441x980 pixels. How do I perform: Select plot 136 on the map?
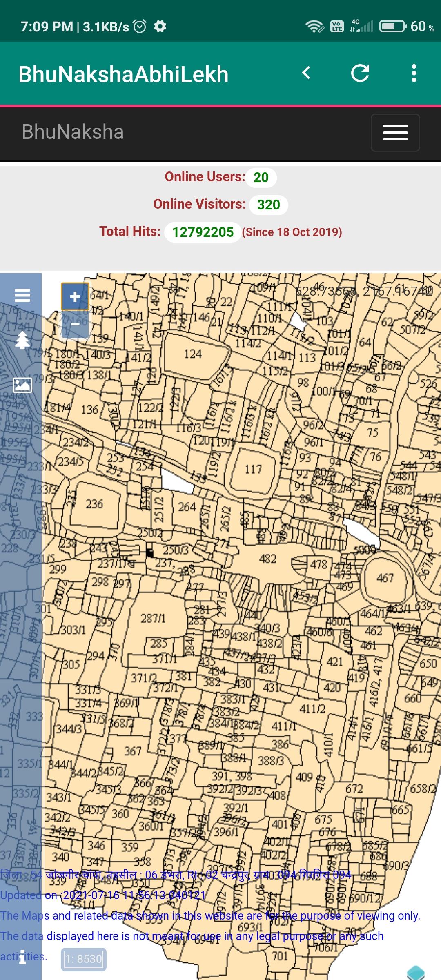tap(89, 410)
